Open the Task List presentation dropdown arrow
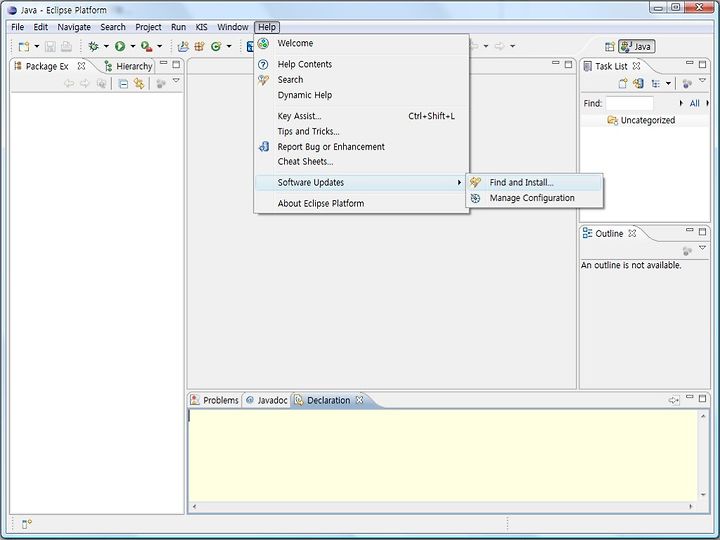 pyautogui.click(x=668, y=84)
